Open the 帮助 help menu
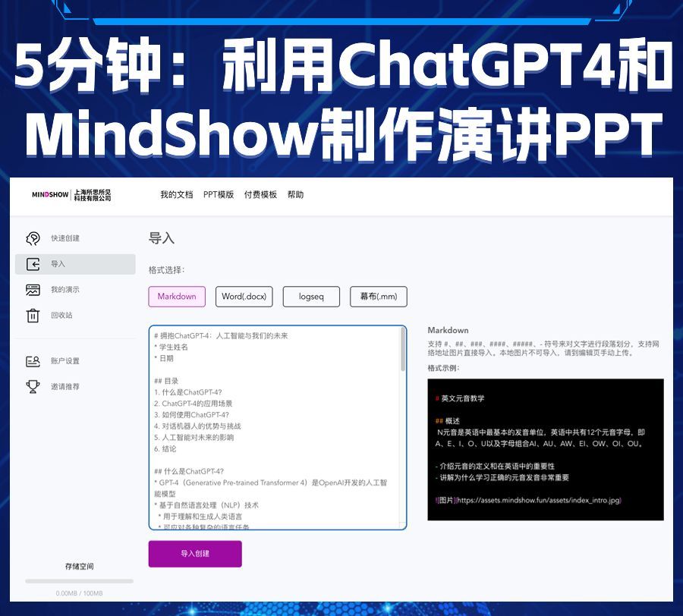Viewport: 683px width, 616px height. click(296, 195)
